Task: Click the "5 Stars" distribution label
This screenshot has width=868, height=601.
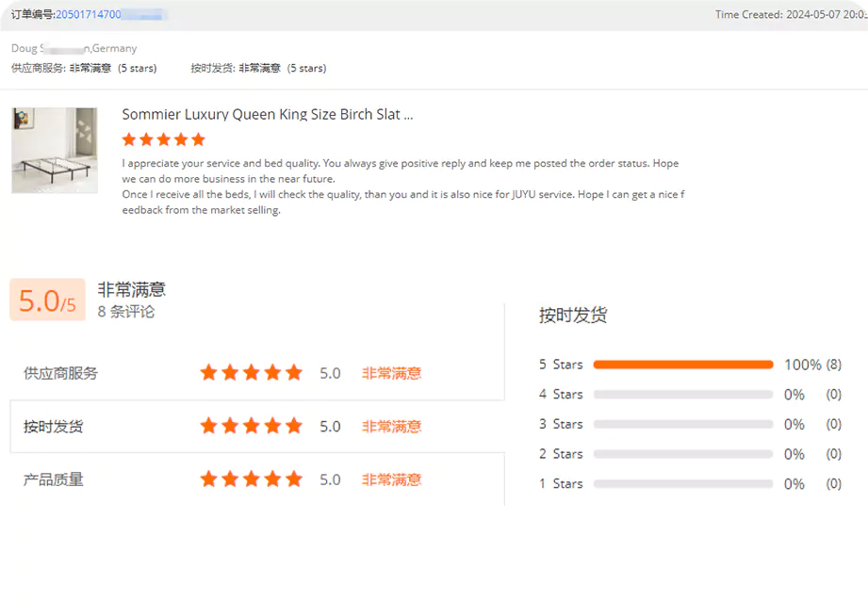Action: pyautogui.click(x=561, y=365)
